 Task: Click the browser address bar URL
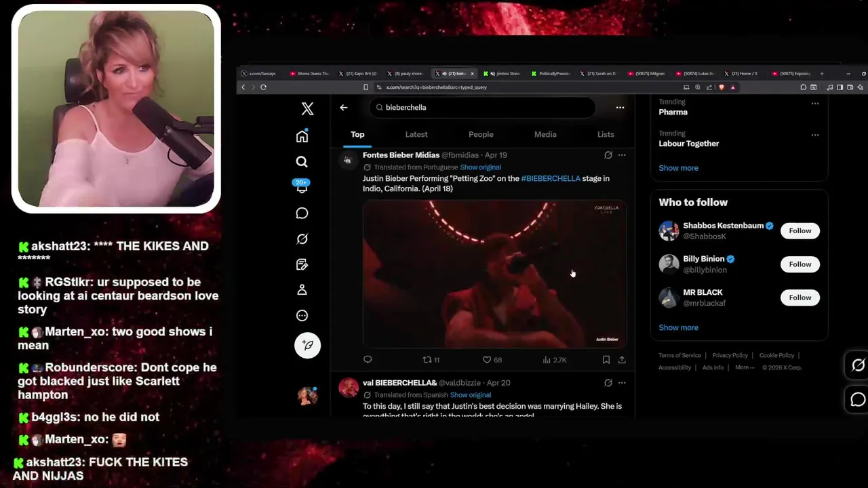click(436, 87)
